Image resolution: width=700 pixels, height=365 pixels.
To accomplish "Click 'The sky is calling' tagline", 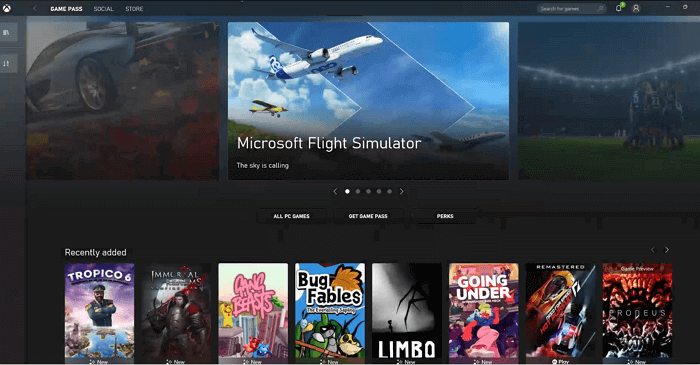I will [x=262, y=166].
